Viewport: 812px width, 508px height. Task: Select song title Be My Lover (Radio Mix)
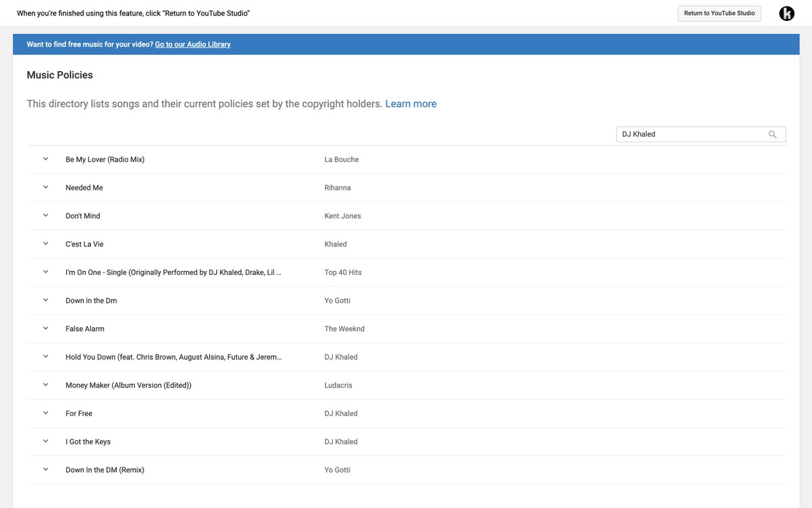tap(105, 160)
